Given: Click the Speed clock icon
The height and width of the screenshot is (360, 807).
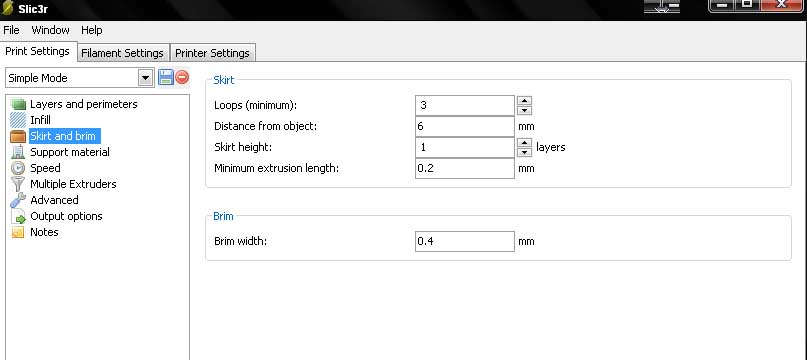Looking at the screenshot, I should (x=18, y=168).
